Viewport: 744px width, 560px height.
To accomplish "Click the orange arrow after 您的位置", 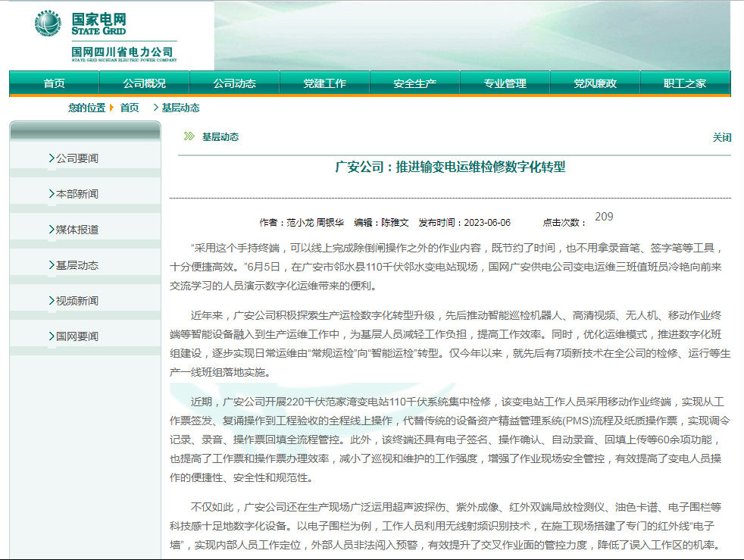I will 111,108.
